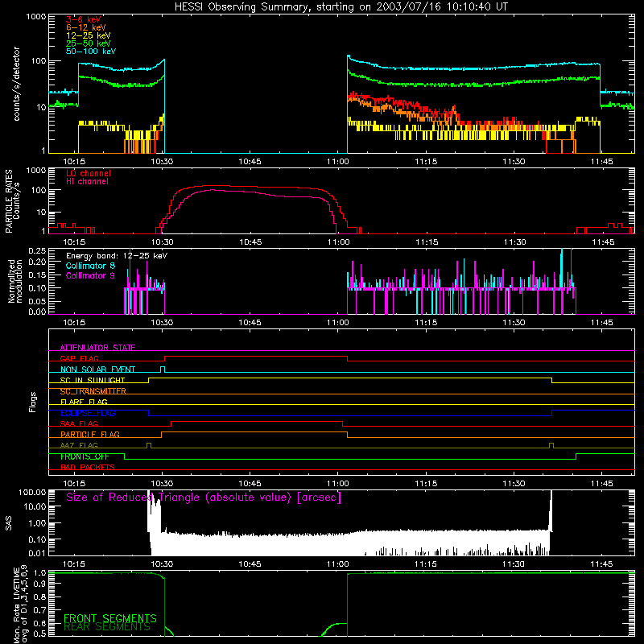
Task: Click the 0.9 y-axis value on livetime plot
Action: coord(39,584)
